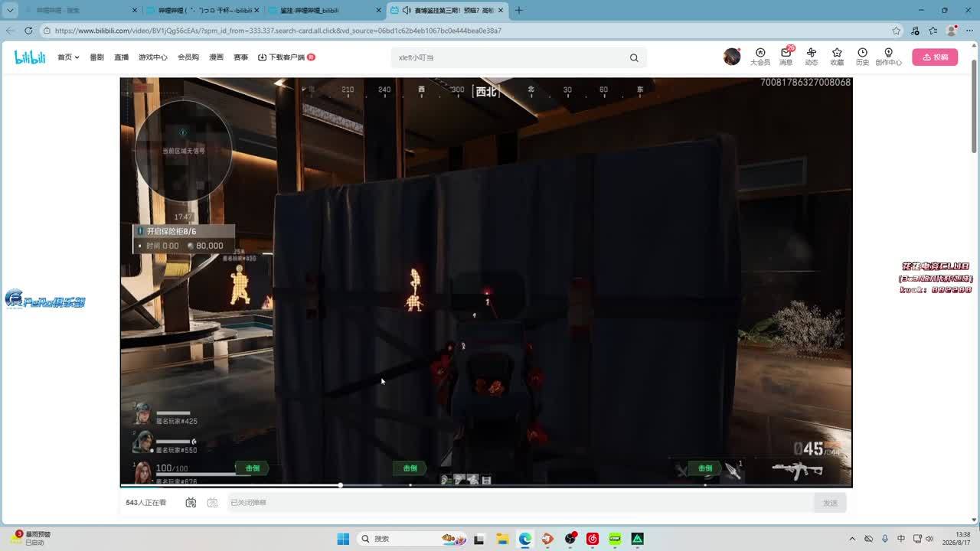980x551 pixels.
Task: Toggle the danmaku display switch
Action: pos(191,503)
